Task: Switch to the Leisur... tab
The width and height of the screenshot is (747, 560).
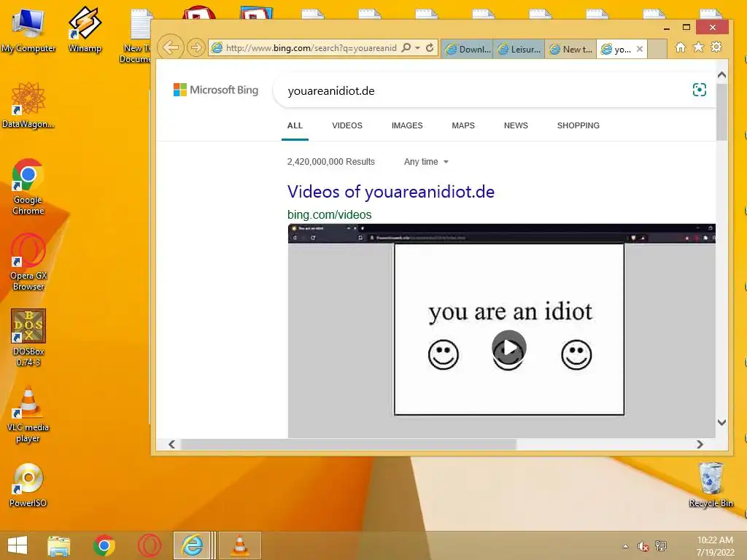Action: (519, 49)
